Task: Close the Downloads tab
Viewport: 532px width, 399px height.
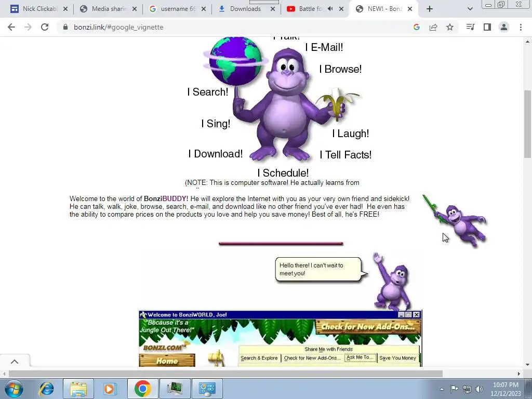Action: 273,9
